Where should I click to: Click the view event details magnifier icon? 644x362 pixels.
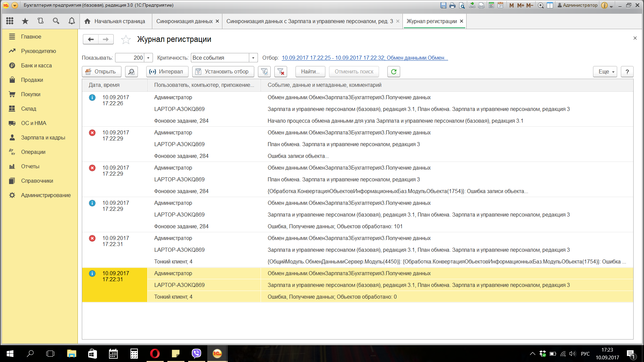[x=131, y=72]
